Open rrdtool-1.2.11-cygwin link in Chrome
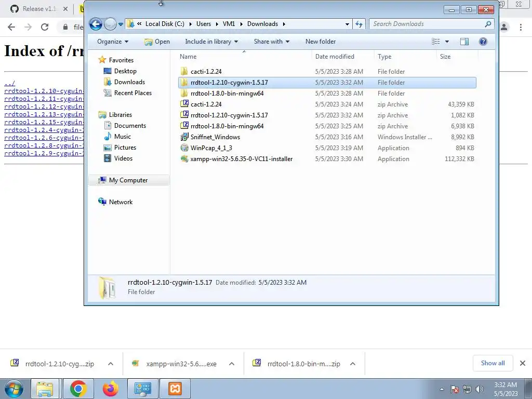Screen dimensions: 532x399 point(44,99)
